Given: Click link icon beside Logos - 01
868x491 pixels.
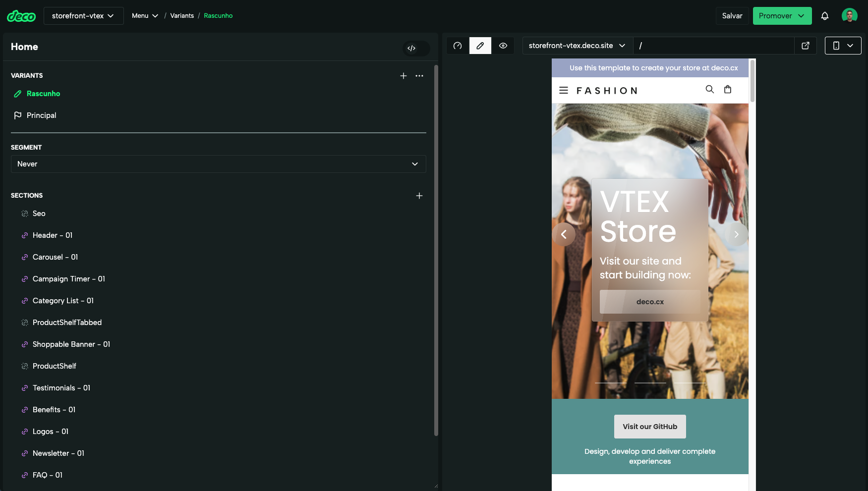Looking at the screenshot, I should [25, 432].
